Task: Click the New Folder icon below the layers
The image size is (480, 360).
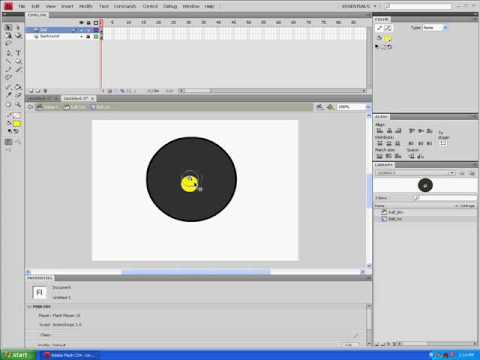Action: (x=38, y=91)
